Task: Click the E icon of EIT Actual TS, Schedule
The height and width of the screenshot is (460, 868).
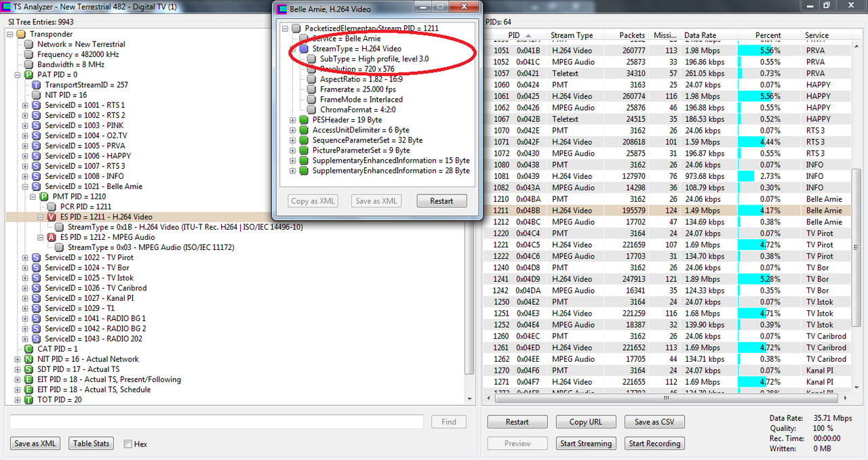Action: 28,390
